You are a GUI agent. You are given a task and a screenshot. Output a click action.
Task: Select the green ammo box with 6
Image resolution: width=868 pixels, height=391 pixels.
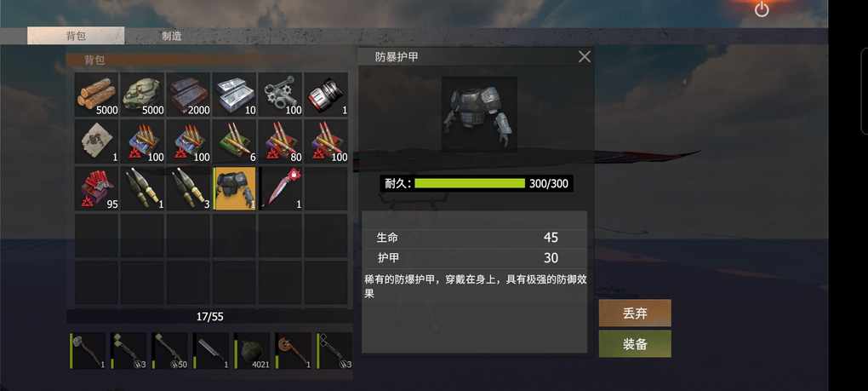(235, 141)
